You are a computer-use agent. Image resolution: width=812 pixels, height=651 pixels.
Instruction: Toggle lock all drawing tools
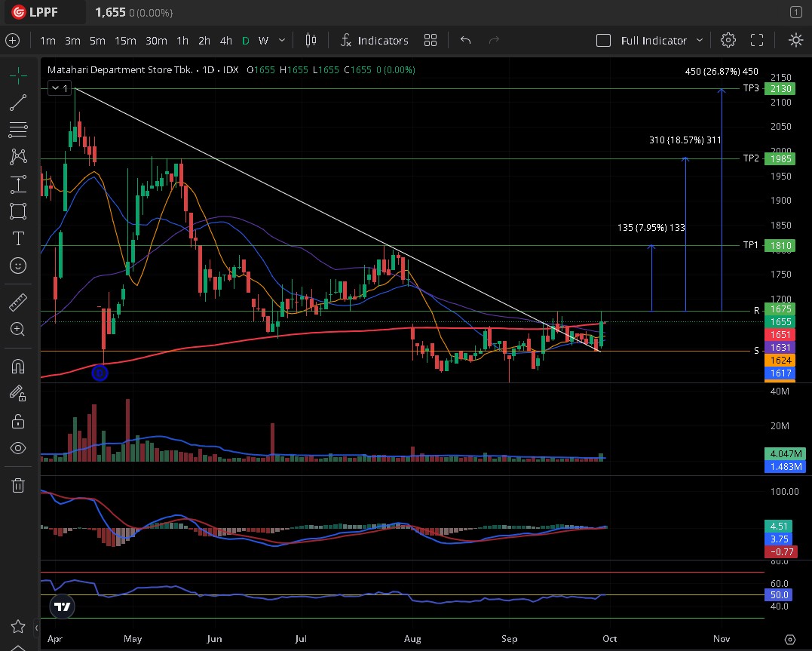pos(18,421)
